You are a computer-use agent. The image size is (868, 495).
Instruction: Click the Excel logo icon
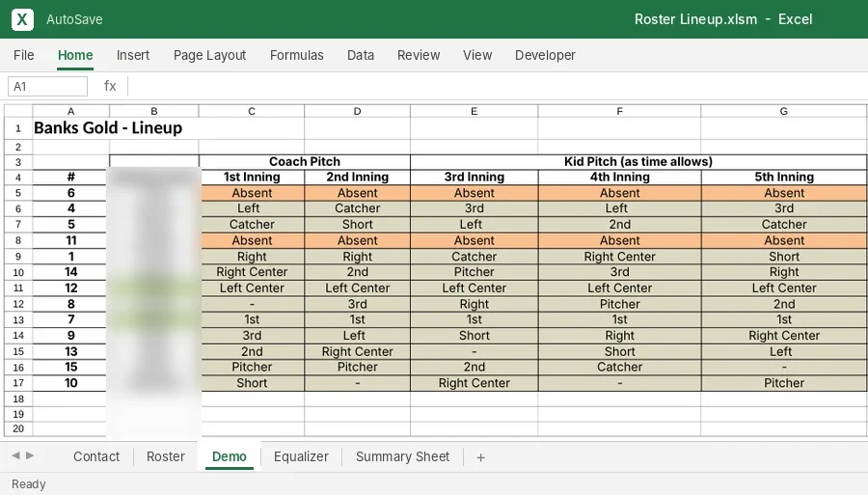tap(22, 19)
